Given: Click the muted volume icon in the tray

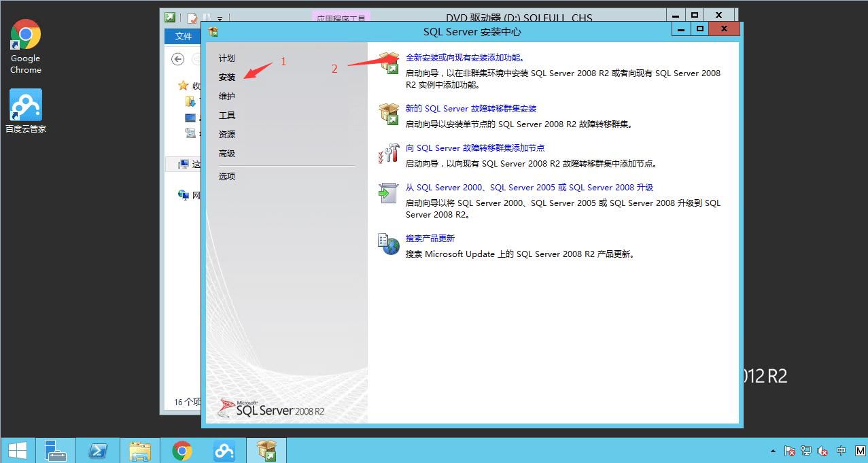Looking at the screenshot, I should (x=822, y=451).
